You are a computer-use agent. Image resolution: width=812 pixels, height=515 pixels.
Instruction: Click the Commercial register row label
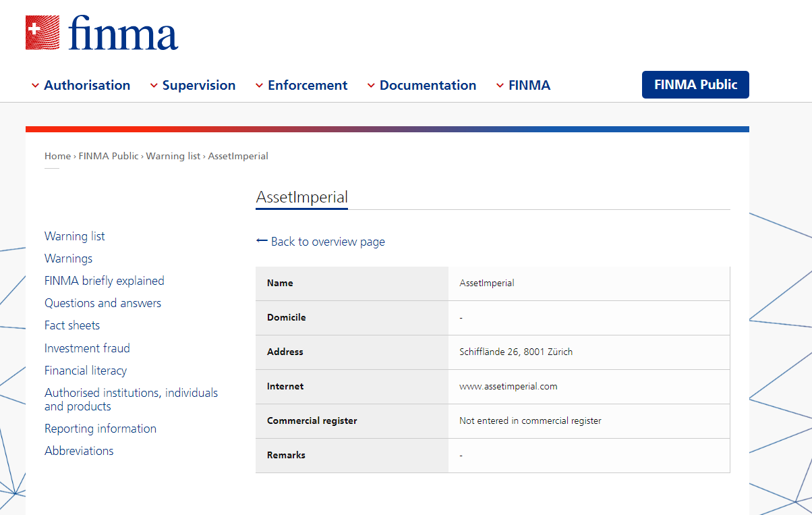click(312, 421)
